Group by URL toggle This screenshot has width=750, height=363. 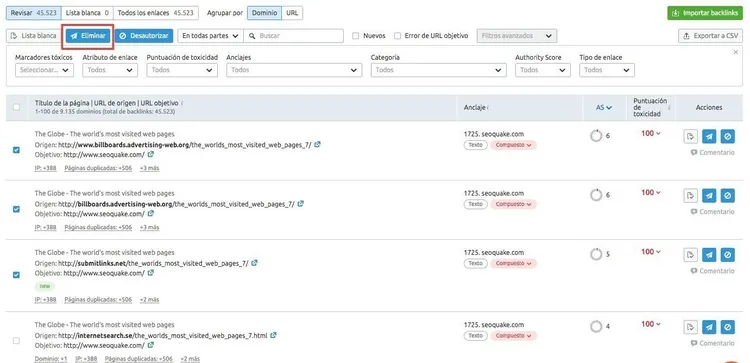click(292, 13)
